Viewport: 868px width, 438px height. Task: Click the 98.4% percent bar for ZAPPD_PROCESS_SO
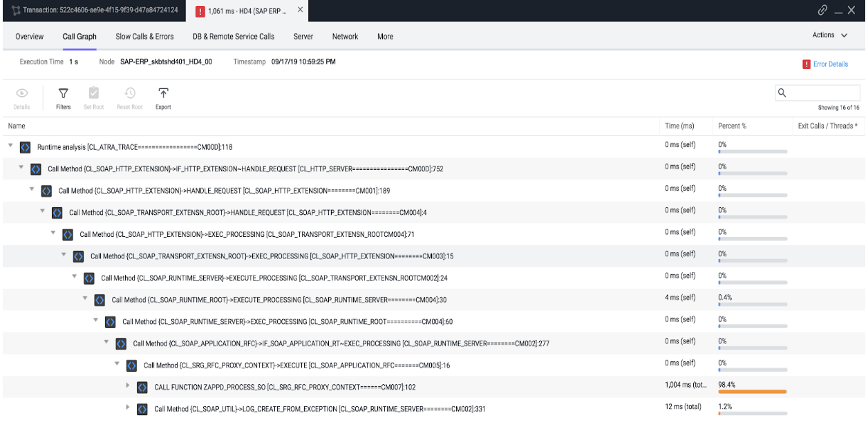pos(751,391)
